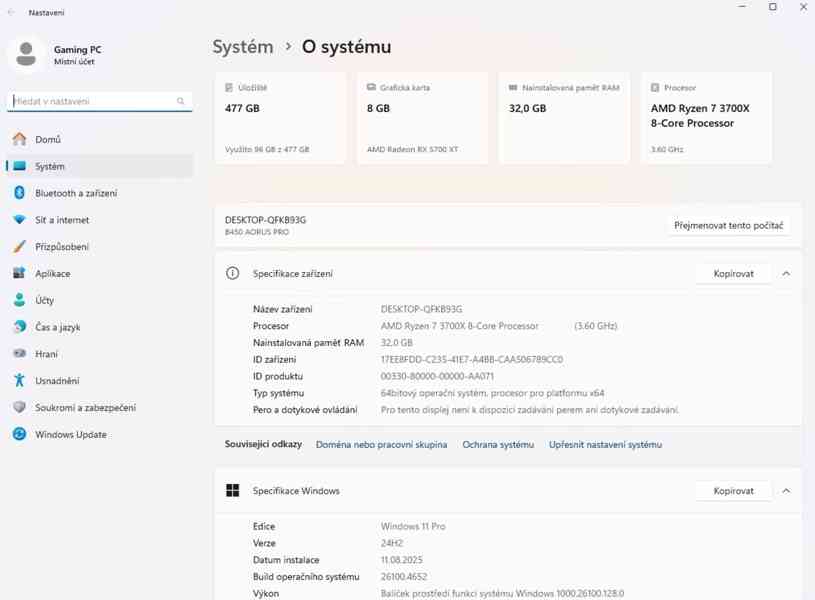Click the Windows logo beside Specifikace Windows

232,490
